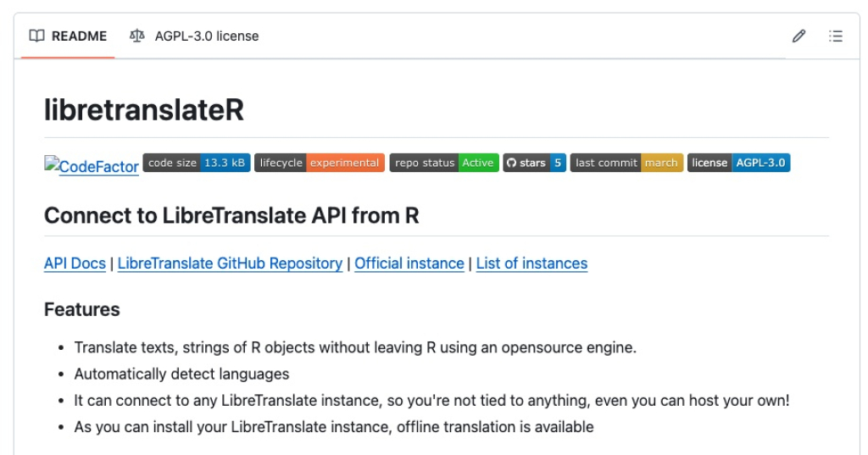The width and height of the screenshot is (868, 455).
Task: Open the README tab
Action: pos(68,36)
